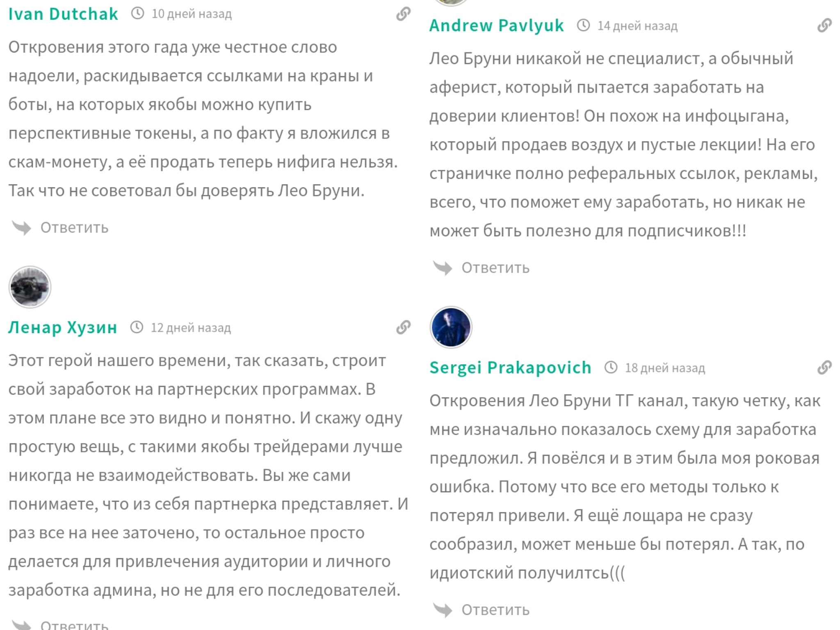The width and height of the screenshot is (840, 630).
Task: Open Ленар Хузин's avatar picture
Action: 30,287
